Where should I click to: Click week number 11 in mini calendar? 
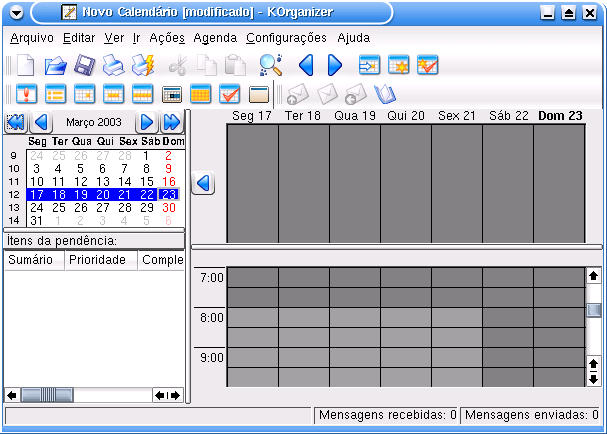pyautogui.click(x=14, y=182)
